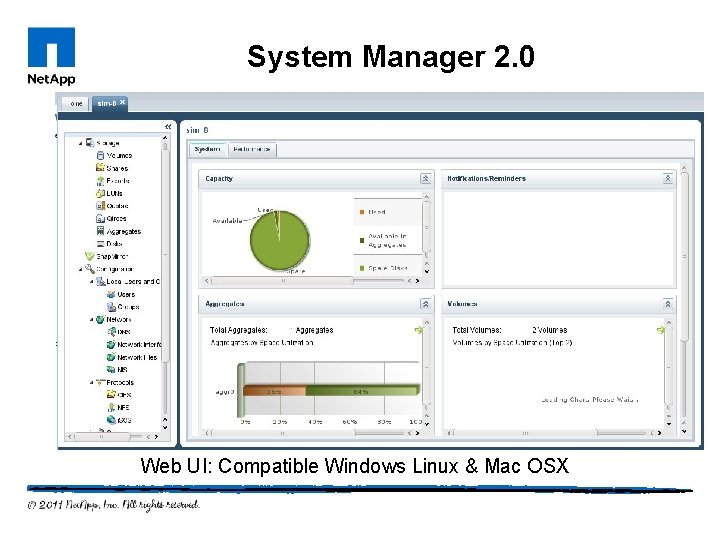Collapse the Volumes dashboard panel

click(x=668, y=304)
